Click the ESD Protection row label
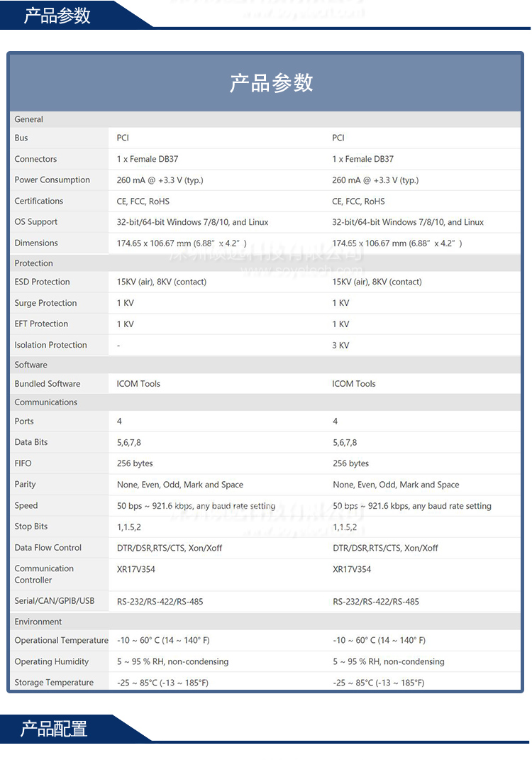The image size is (532, 760). point(43,282)
